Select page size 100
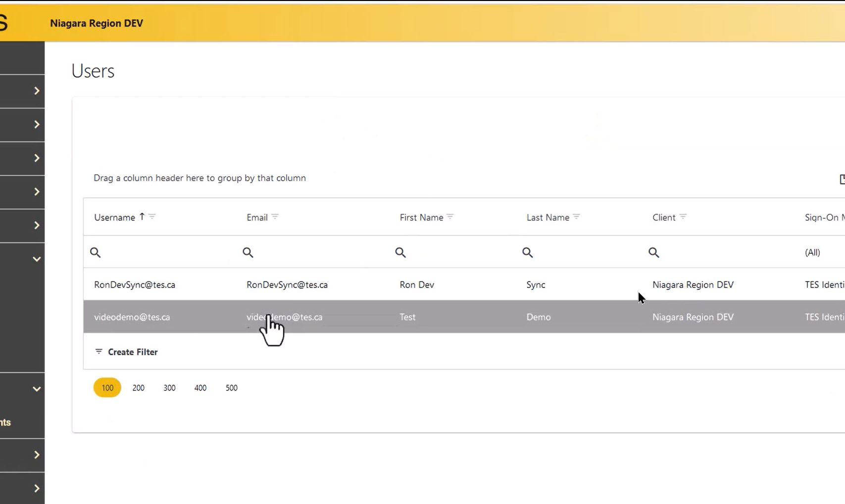Screen dimensions: 845x504 (107, 388)
